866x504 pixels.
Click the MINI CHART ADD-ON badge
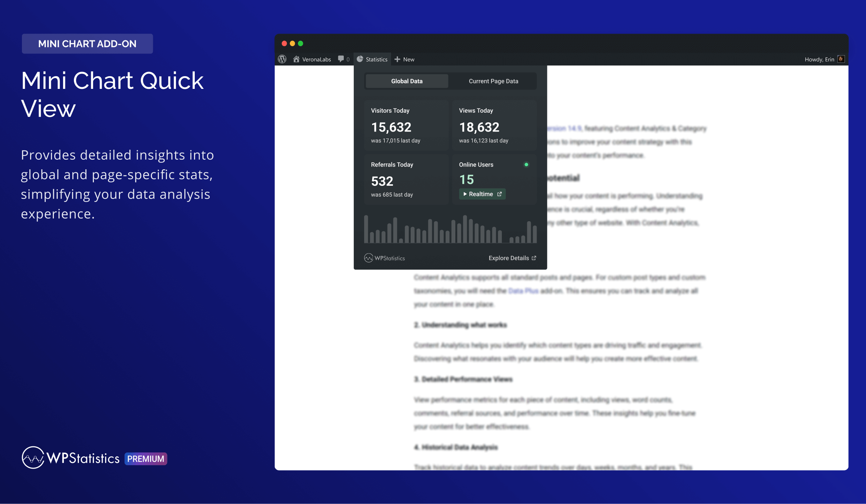click(87, 44)
